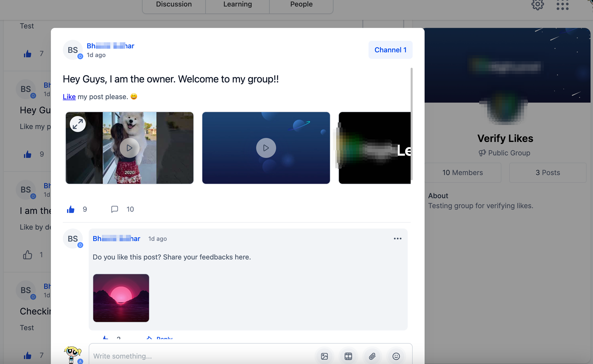The width and height of the screenshot is (593, 364).
Task: Open comments via speech bubble icon beside 10
Action: point(114,209)
